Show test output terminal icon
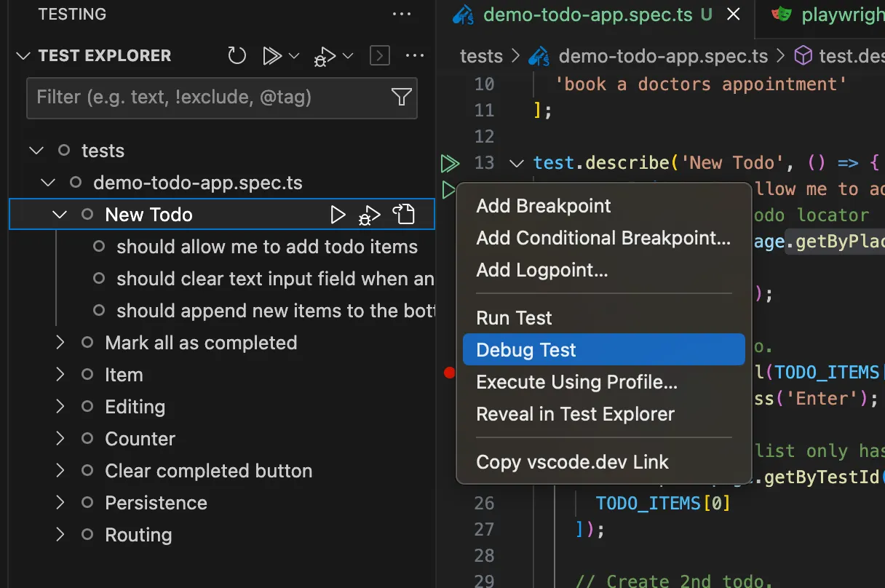The image size is (885, 588). (380, 55)
